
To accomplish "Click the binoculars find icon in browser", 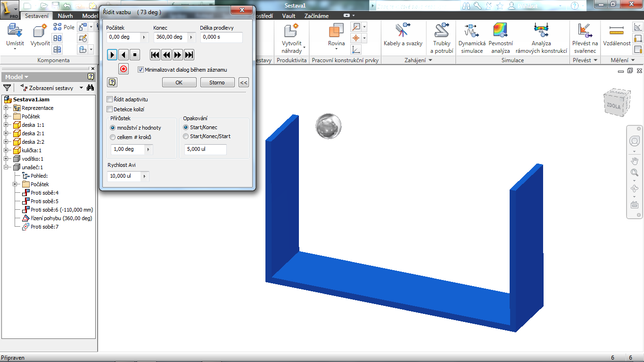I will [x=90, y=88].
